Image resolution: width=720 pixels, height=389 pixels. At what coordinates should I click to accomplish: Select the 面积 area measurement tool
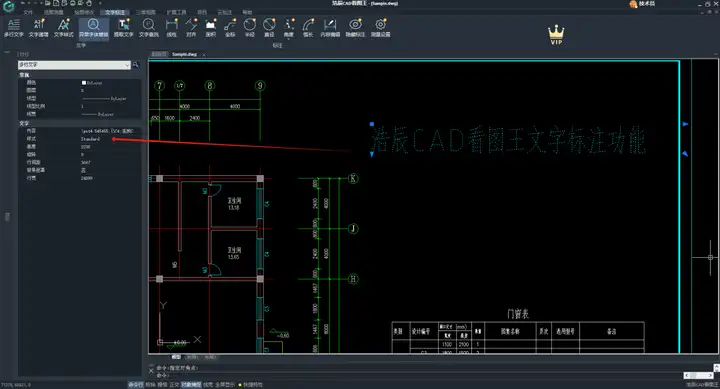pos(210,28)
